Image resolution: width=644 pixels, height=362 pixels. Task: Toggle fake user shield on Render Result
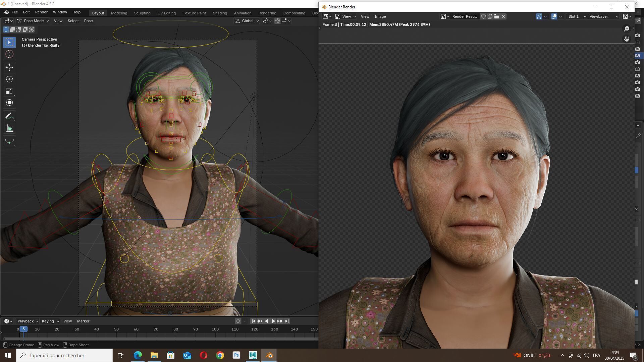483,16
